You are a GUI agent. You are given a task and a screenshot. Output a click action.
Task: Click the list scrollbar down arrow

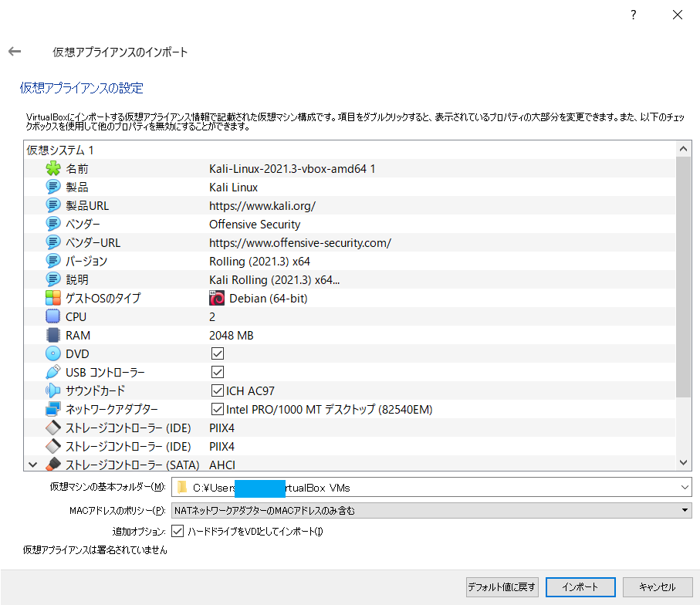coord(683,462)
